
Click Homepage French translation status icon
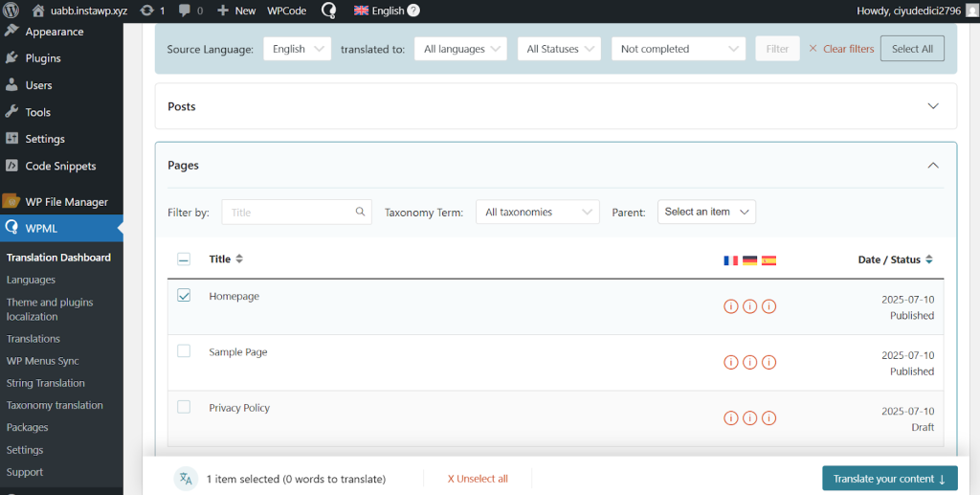pyautogui.click(x=731, y=306)
